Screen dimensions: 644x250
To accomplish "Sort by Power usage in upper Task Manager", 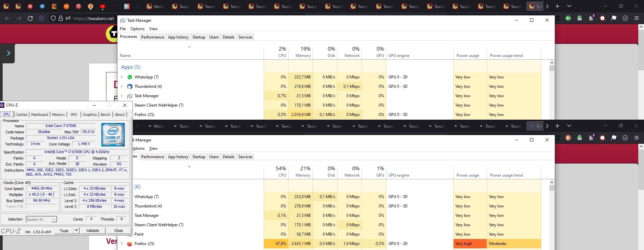I will click(x=470, y=52).
